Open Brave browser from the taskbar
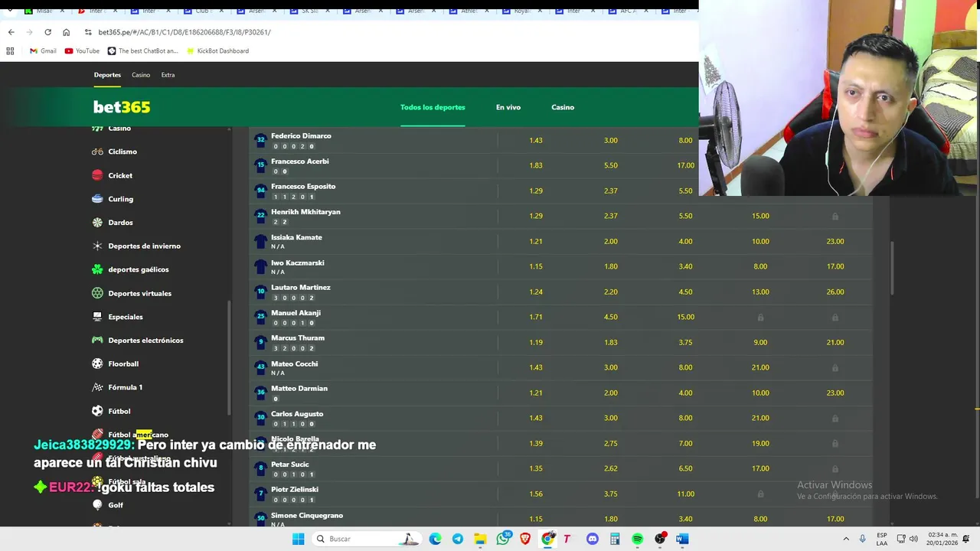 [x=525, y=539]
